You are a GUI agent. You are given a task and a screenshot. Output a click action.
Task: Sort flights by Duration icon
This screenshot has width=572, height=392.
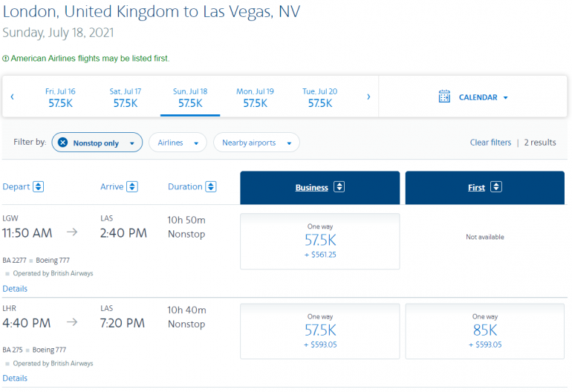[x=211, y=187]
